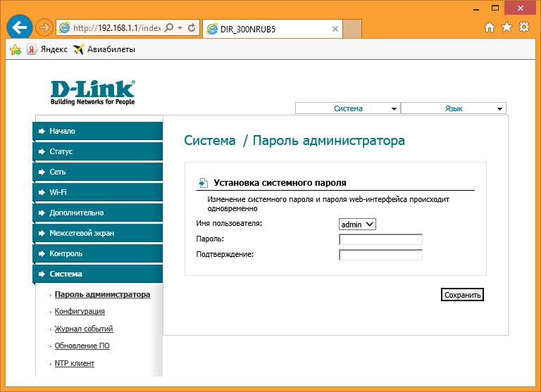541x392 pixels.
Task: Refresh the page with reload icon
Action: pos(192,27)
